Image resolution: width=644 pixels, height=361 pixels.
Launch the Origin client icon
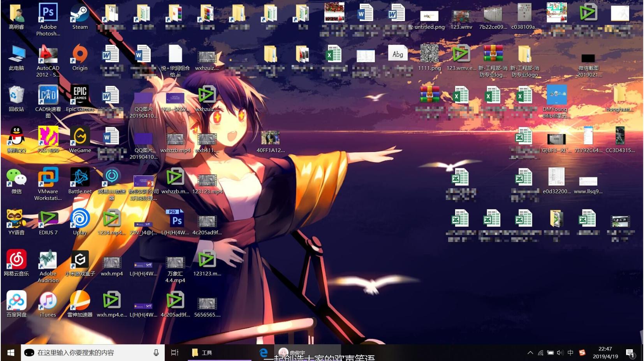tap(80, 58)
